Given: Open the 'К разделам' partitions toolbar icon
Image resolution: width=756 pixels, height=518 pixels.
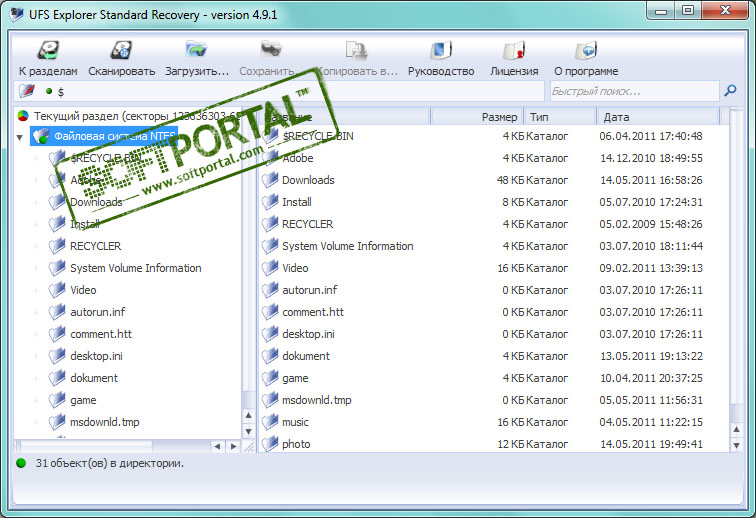Looking at the screenshot, I should pos(48,50).
